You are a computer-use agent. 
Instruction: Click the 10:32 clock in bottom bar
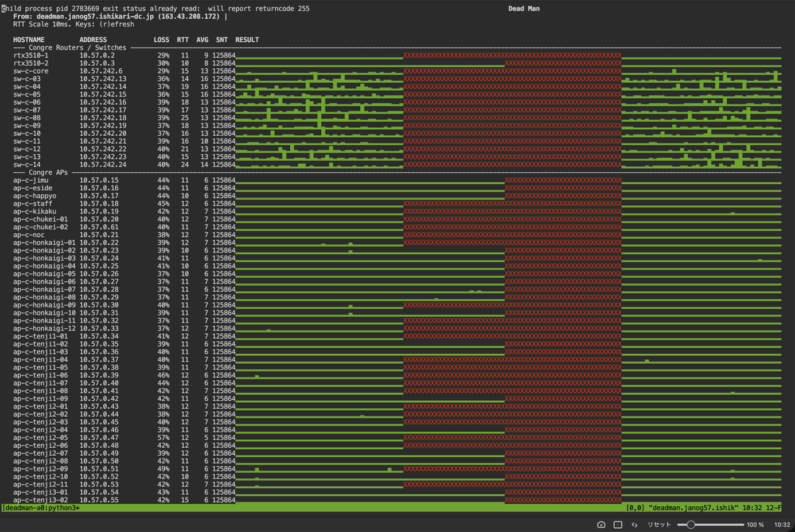click(x=782, y=524)
